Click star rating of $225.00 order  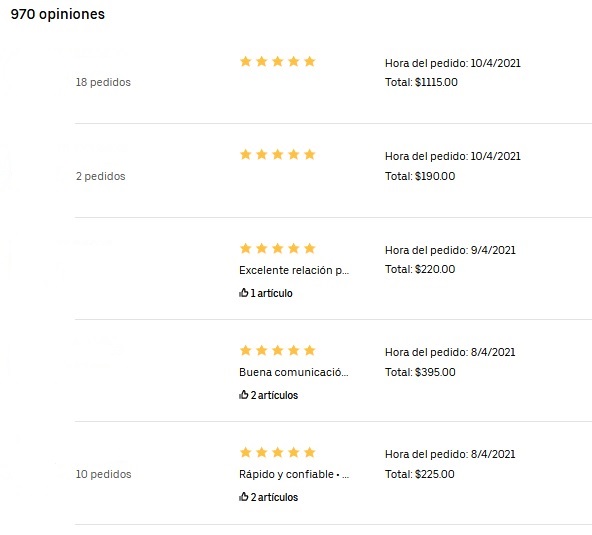(278, 452)
